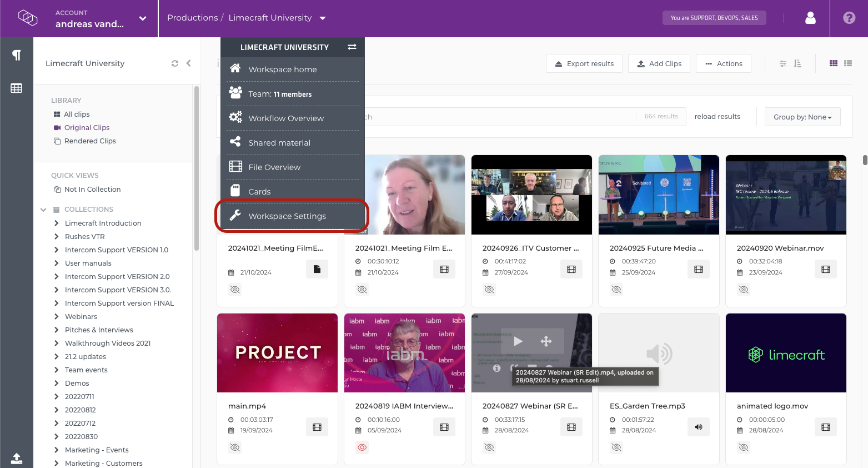This screenshot has height=468, width=868.
Task: Click the film icon on 20240827 Webinar card
Action: pyautogui.click(x=571, y=427)
